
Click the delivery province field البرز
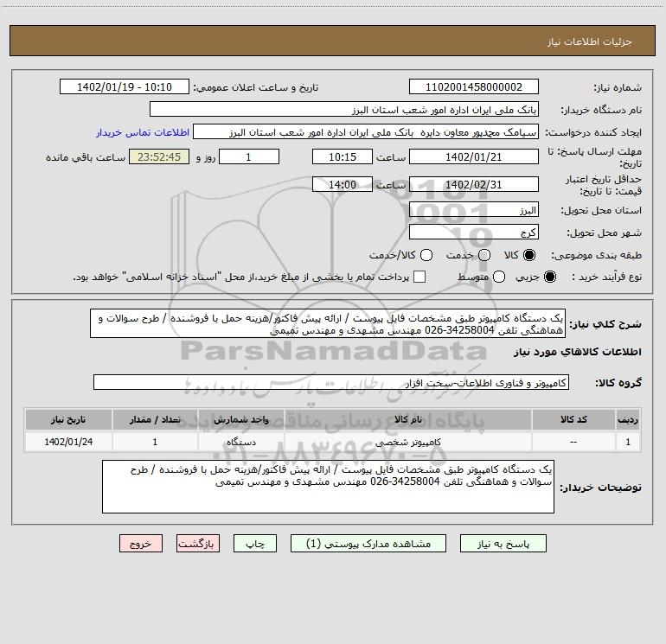pyautogui.click(x=474, y=209)
